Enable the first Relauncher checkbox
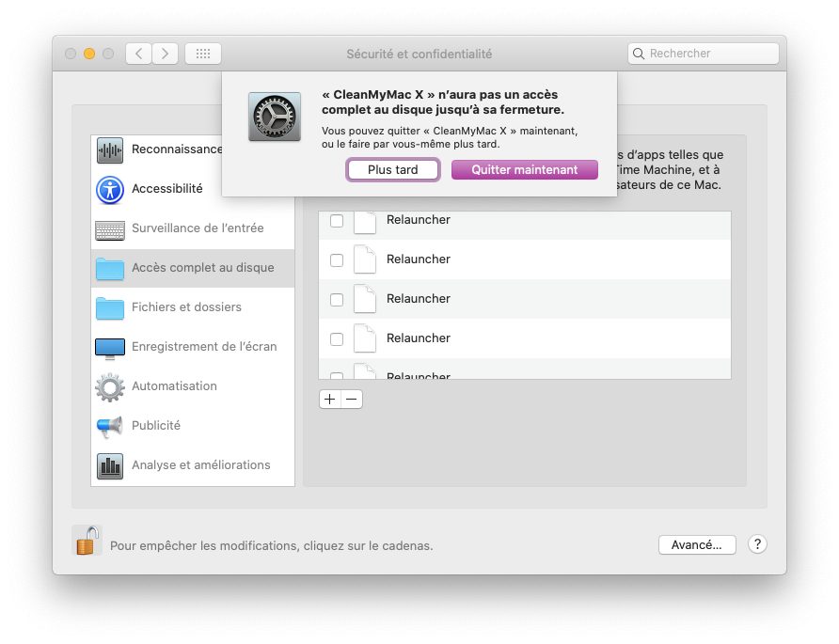839x644 pixels. (337, 222)
